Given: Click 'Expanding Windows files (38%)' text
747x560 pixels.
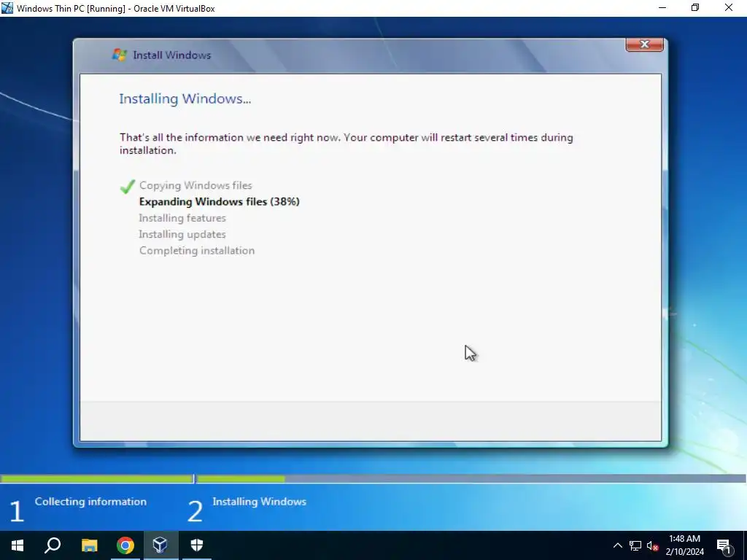Looking at the screenshot, I should [219, 202].
